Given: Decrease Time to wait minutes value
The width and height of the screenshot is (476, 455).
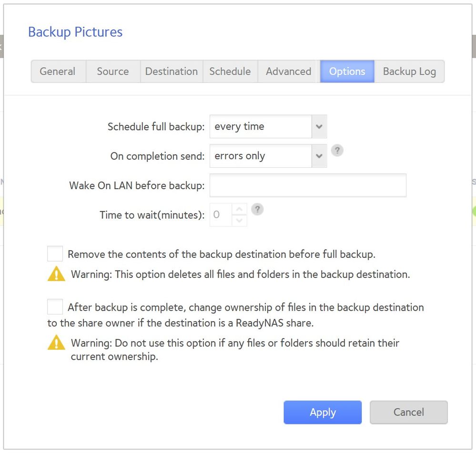Looking at the screenshot, I should (x=240, y=220).
